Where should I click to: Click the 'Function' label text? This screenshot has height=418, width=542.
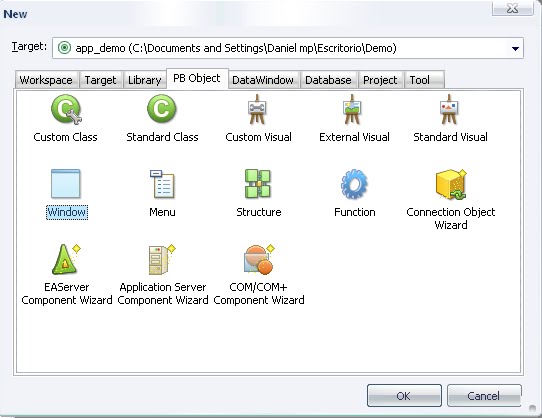coord(355,212)
